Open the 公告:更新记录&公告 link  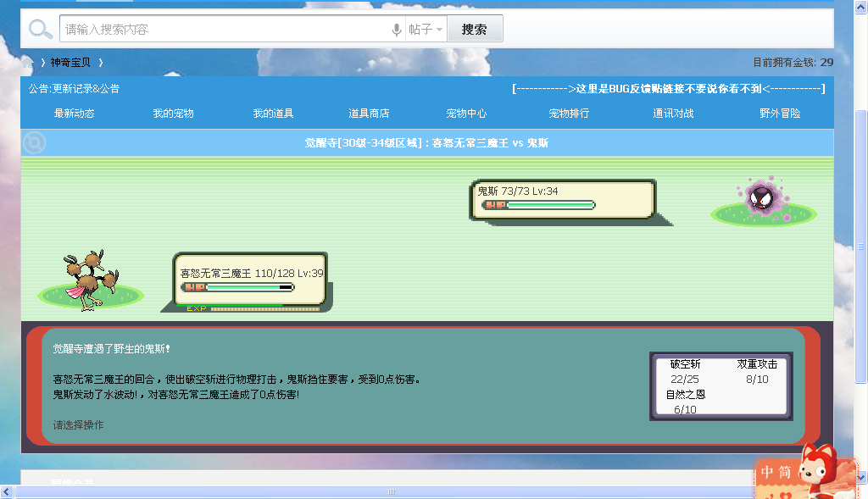(75, 88)
